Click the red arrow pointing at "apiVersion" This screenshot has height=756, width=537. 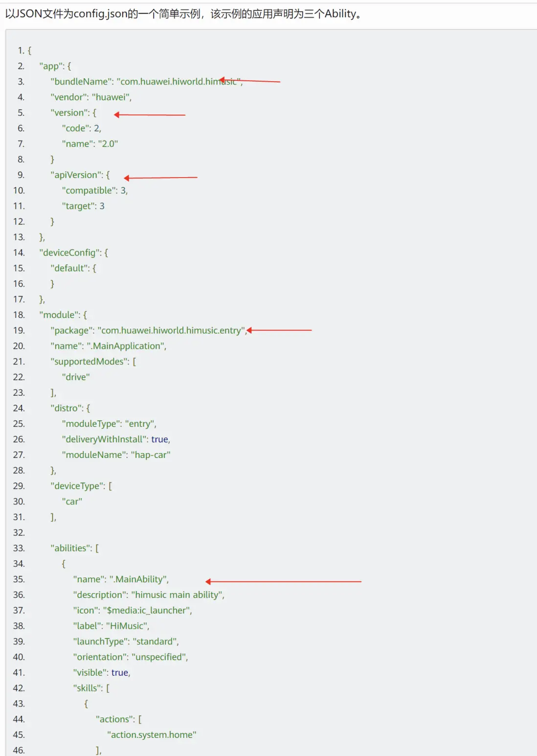(x=160, y=178)
